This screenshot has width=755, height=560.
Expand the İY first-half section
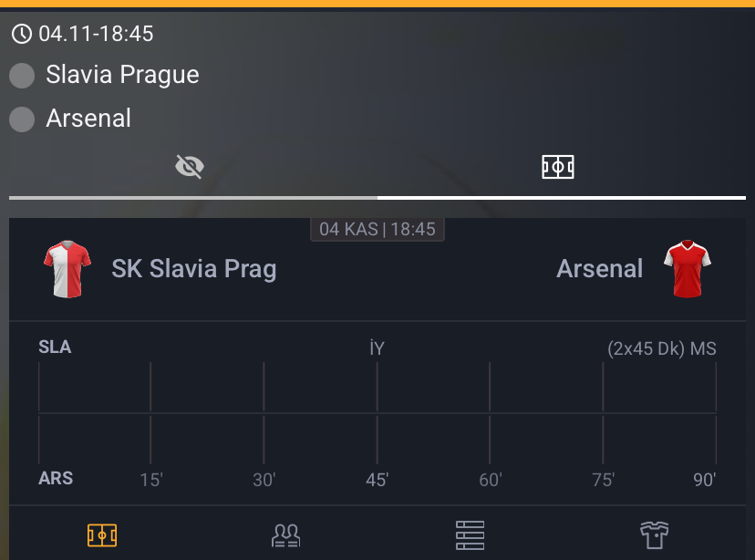377,347
